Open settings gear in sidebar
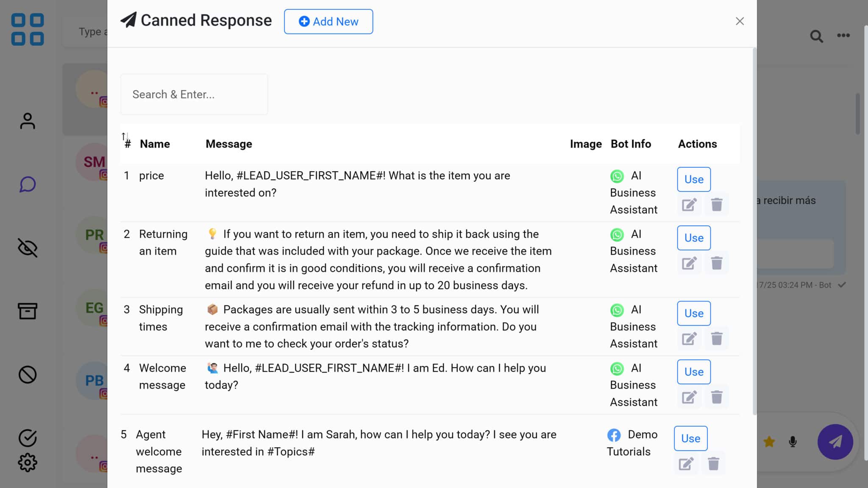The image size is (868, 488). click(x=28, y=463)
